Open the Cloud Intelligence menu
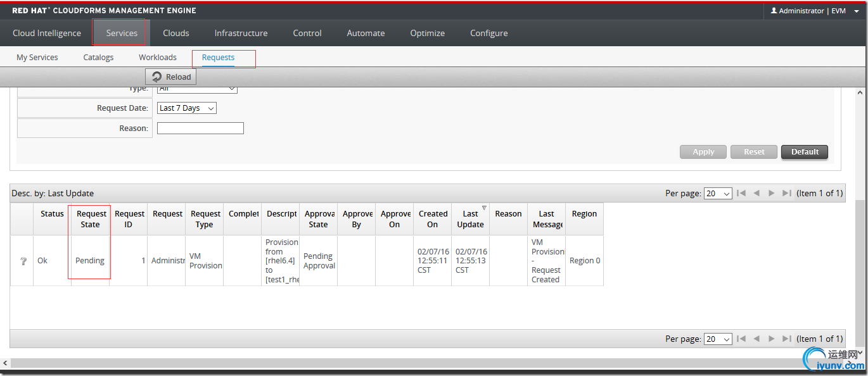Image resolution: width=868 pixels, height=376 pixels. pos(47,33)
